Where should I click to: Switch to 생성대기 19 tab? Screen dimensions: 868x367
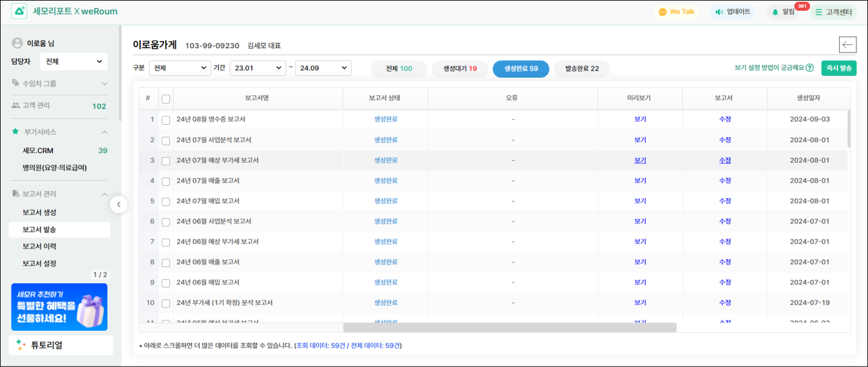460,69
